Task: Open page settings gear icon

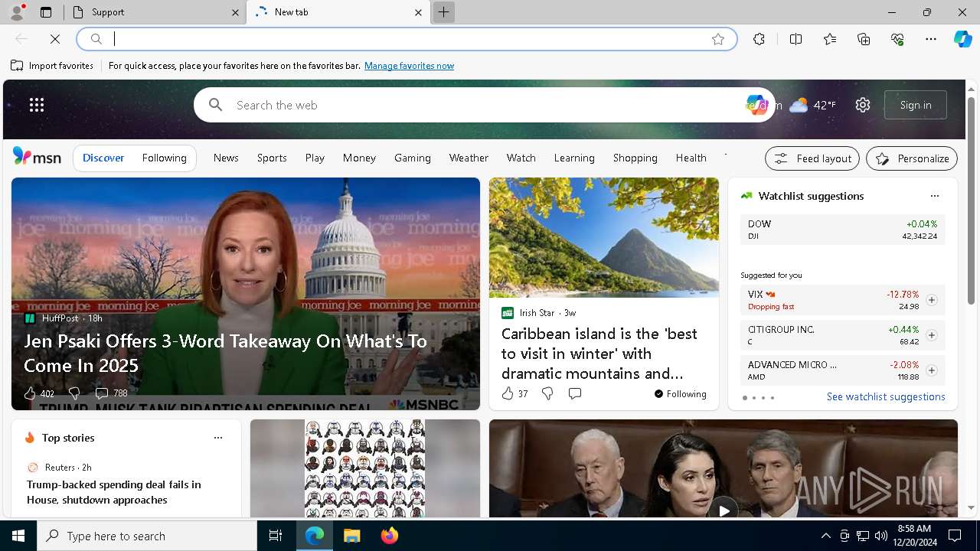Action: (863, 105)
